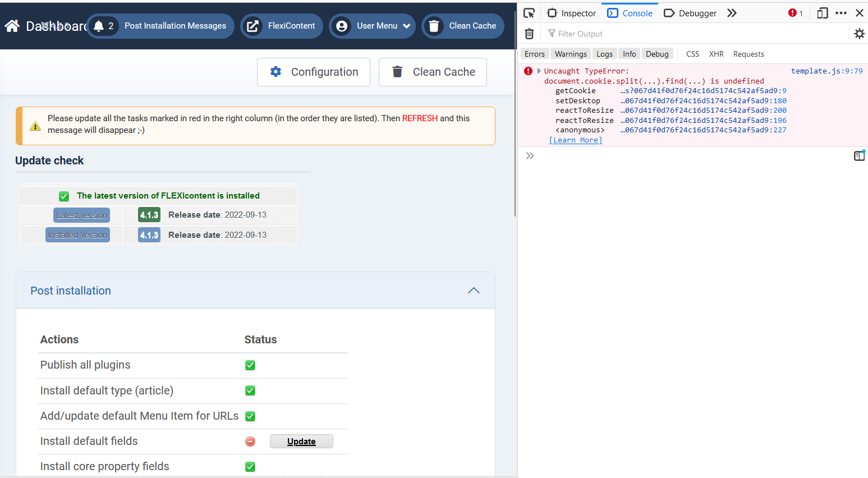Toggle the Requests filter

(748, 54)
